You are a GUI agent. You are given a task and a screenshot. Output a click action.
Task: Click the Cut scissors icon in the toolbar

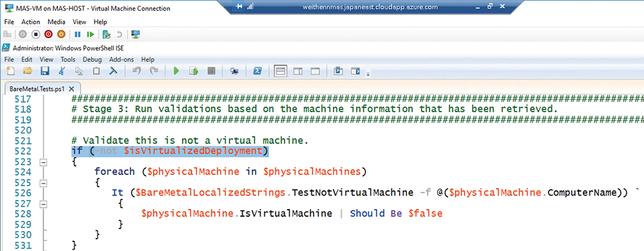tap(62, 71)
